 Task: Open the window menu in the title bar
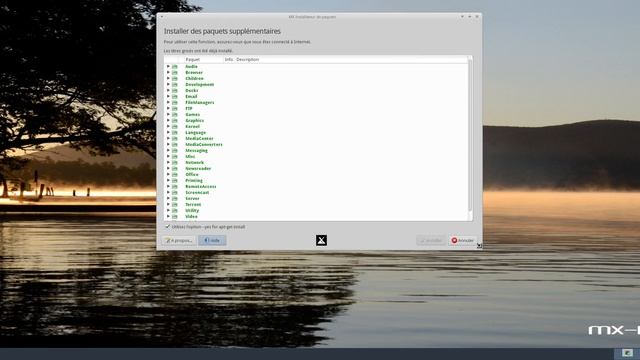(x=162, y=17)
